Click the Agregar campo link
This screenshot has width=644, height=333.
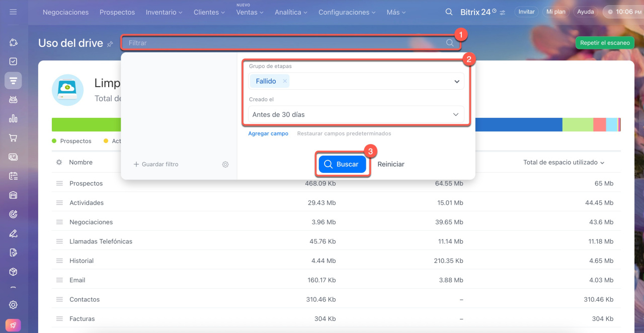268,134
